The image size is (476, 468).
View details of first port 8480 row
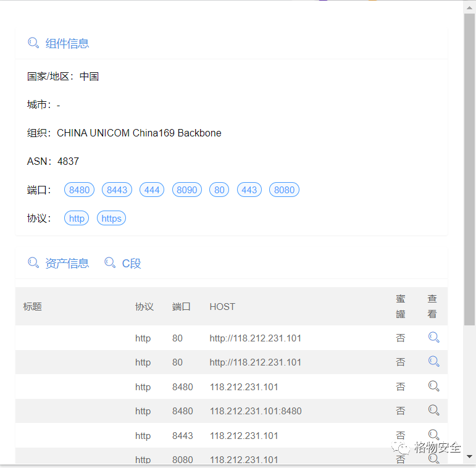(x=433, y=386)
